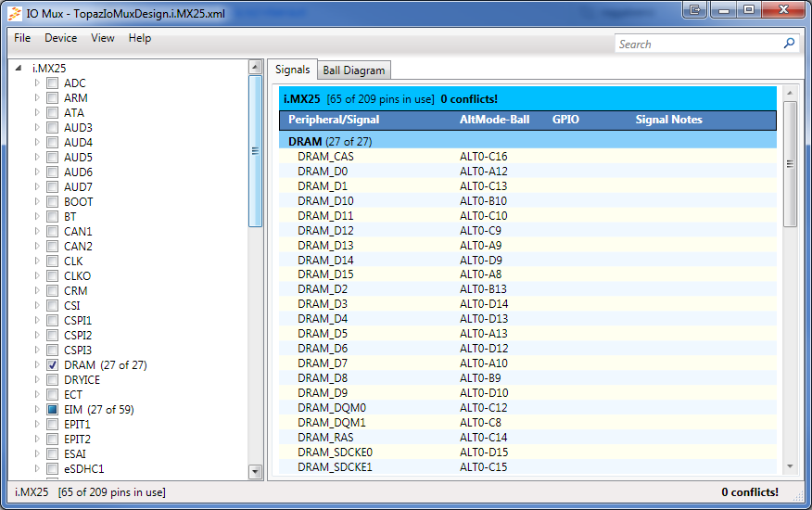Click tree scrollbar up arrow
Viewport: 812px width, 510px height.
click(x=255, y=68)
